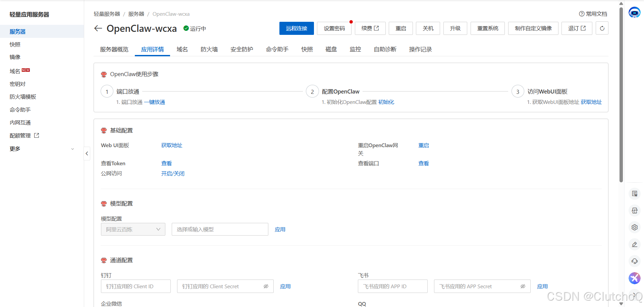Open the 磁盘 tab
This screenshot has height=307, width=644.
(331, 49)
